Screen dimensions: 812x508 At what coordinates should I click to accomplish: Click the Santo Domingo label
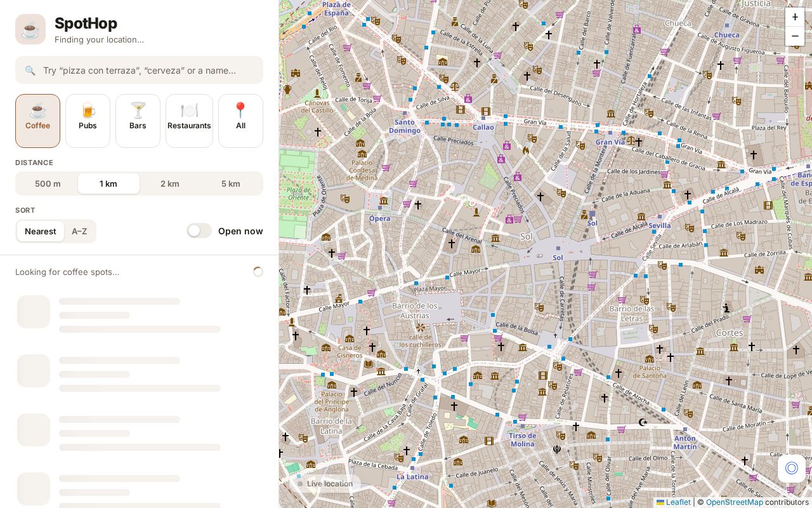(x=405, y=126)
